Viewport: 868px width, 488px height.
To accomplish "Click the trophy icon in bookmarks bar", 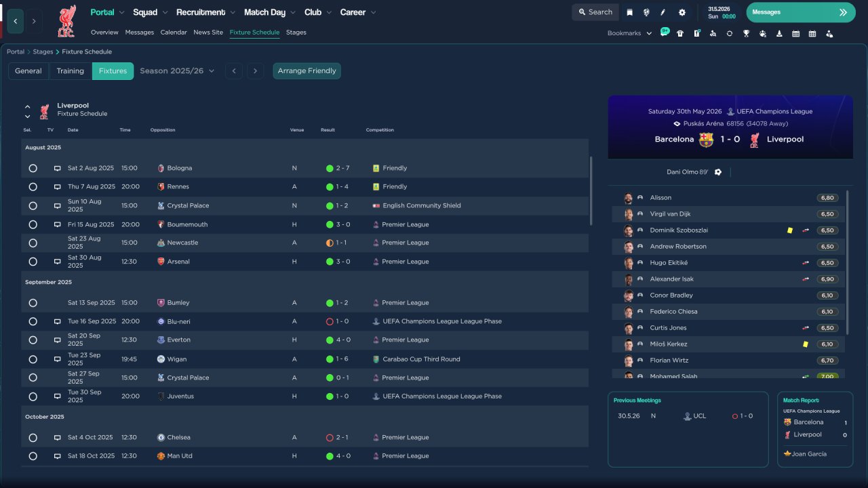I will [746, 33].
